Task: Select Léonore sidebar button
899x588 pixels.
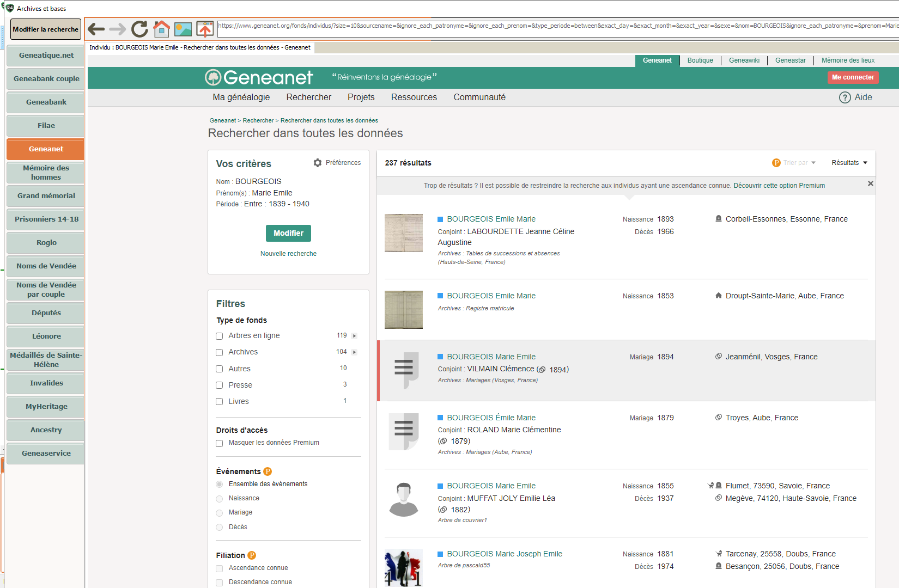Action: click(46, 336)
